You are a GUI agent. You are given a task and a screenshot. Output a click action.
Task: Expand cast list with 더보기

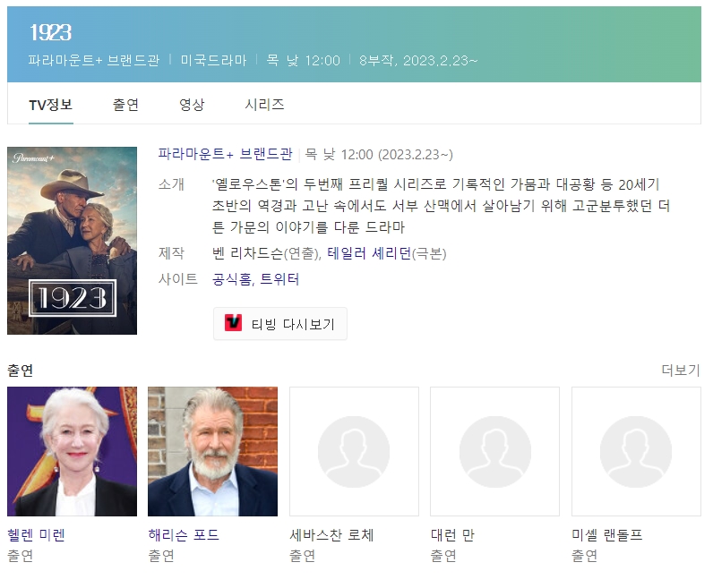[680, 371]
